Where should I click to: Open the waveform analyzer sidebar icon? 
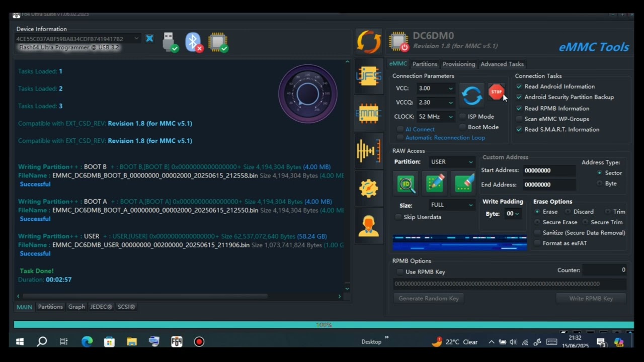369,151
